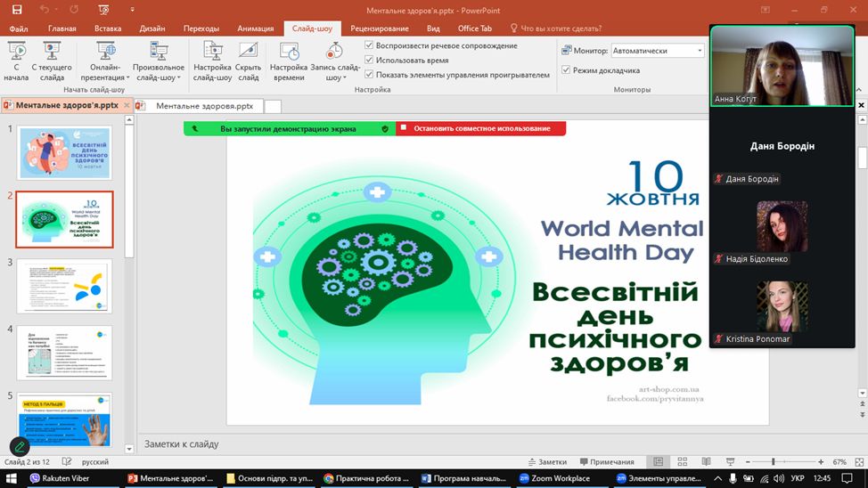
Task: Click the Save icon in title bar
Action: click(x=16, y=10)
